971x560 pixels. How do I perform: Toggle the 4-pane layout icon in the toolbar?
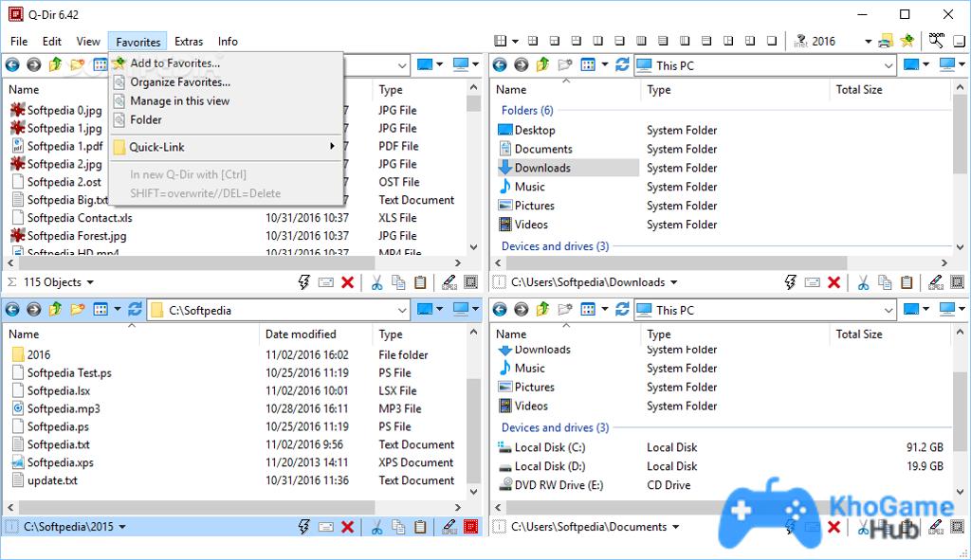click(499, 41)
